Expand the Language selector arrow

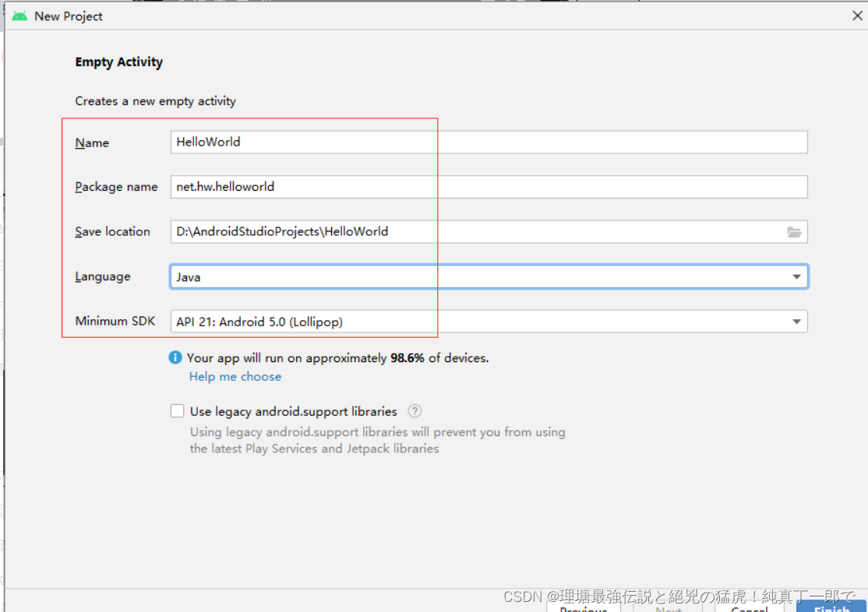[x=796, y=276]
